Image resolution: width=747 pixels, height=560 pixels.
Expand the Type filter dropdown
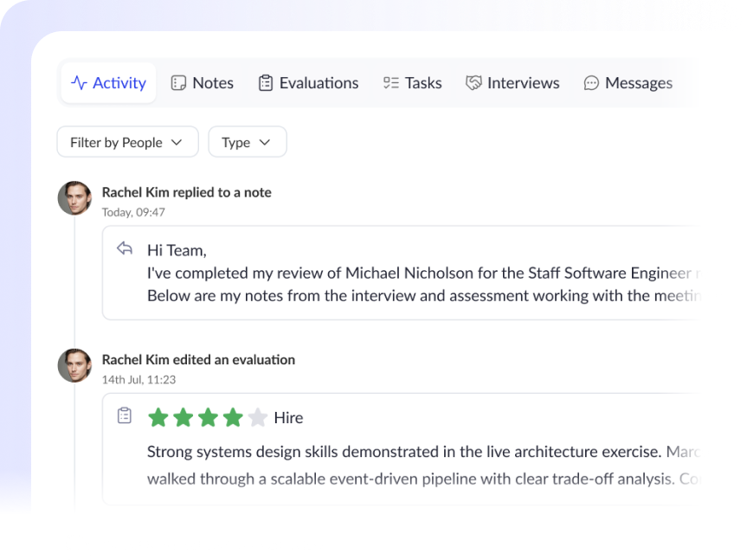pyautogui.click(x=248, y=142)
